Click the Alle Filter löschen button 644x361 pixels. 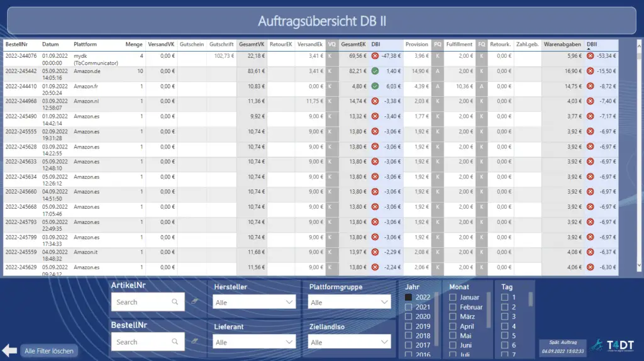pyautogui.click(x=49, y=351)
